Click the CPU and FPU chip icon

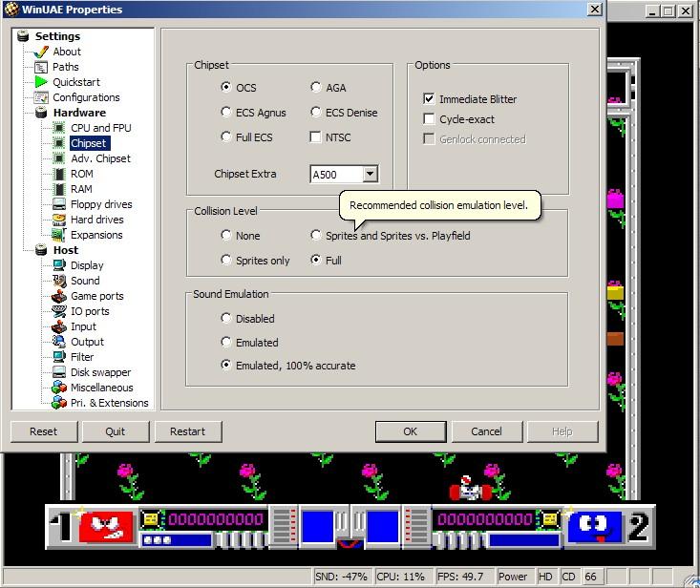tap(59, 128)
